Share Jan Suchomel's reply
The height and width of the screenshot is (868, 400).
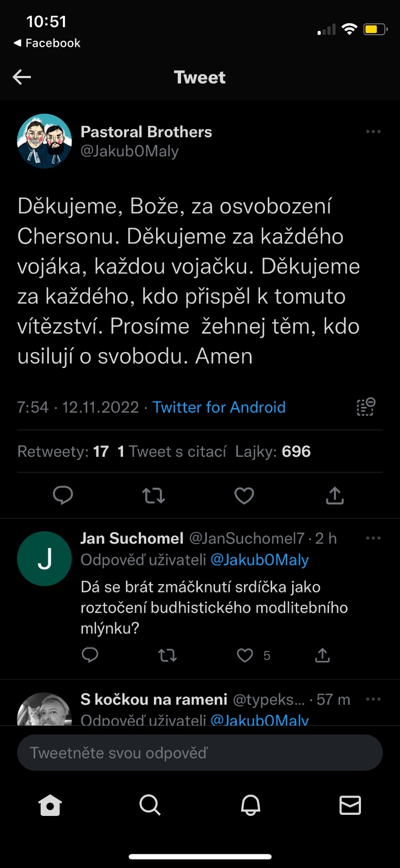pyautogui.click(x=322, y=655)
